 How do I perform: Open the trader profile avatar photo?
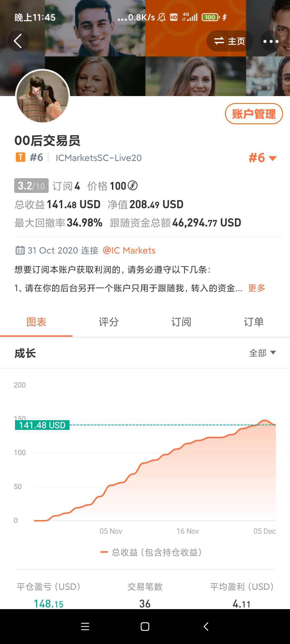[43, 96]
